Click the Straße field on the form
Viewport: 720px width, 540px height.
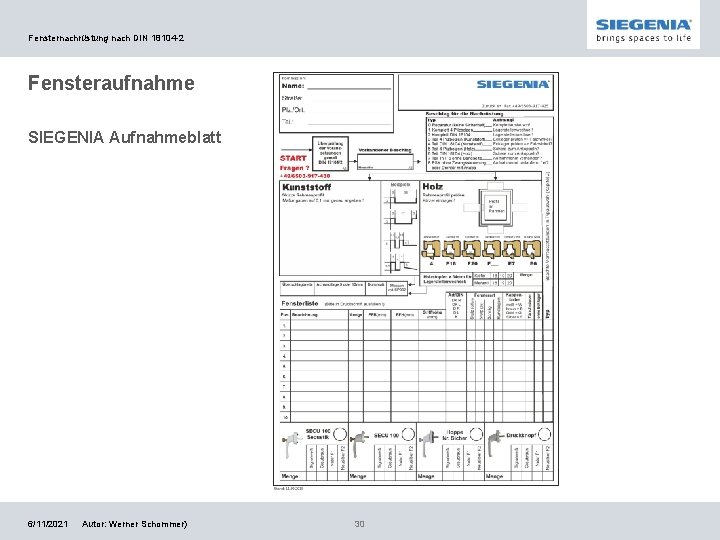click(336, 98)
